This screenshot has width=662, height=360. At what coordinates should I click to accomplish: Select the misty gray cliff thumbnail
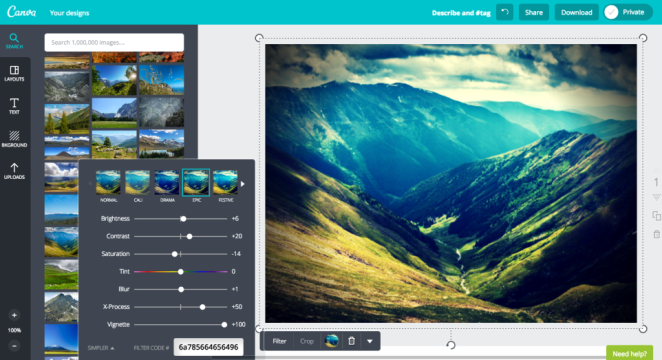[x=161, y=112]
